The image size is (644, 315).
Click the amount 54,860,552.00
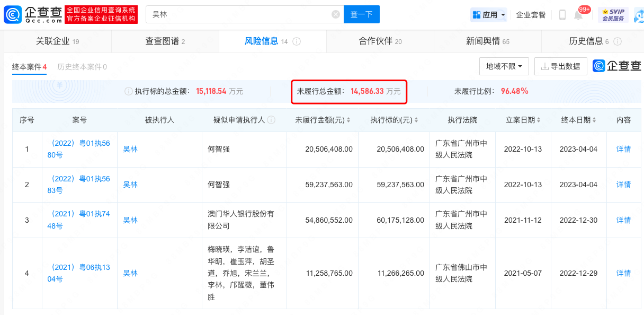[329, 220]
